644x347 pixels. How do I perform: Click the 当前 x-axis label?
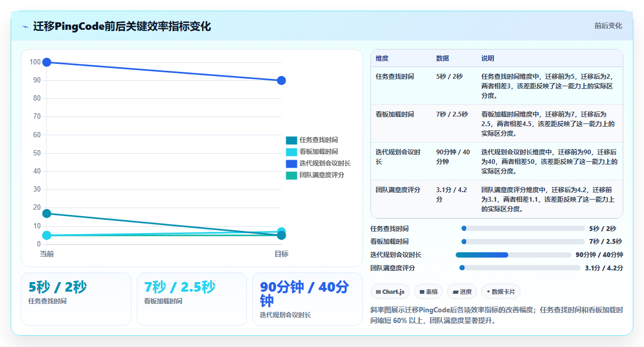pyautogui.click(x=47, y=254)
